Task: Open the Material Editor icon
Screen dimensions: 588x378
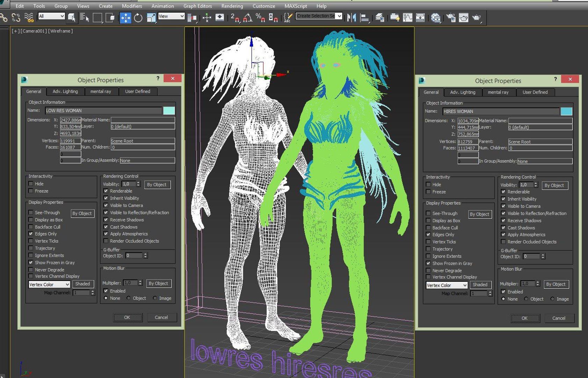Action: click(436, 17)
